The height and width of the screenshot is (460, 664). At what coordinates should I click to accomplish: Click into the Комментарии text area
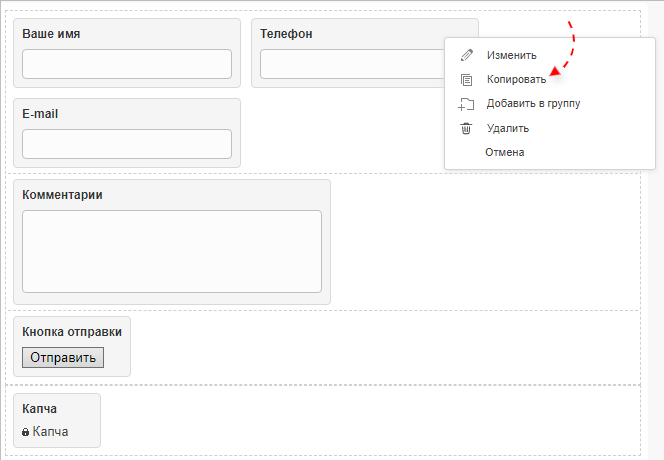pos(172,250)
